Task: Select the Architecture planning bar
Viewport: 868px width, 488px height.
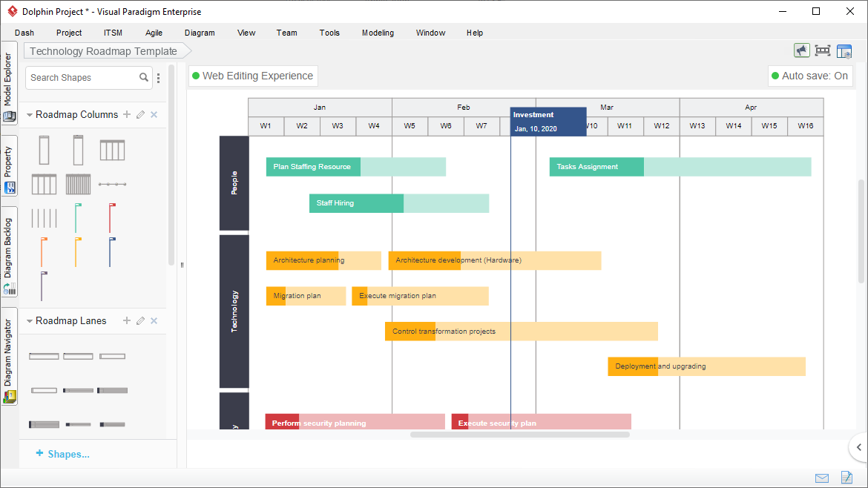Action: pyautogui.click(x=324, y=260)
